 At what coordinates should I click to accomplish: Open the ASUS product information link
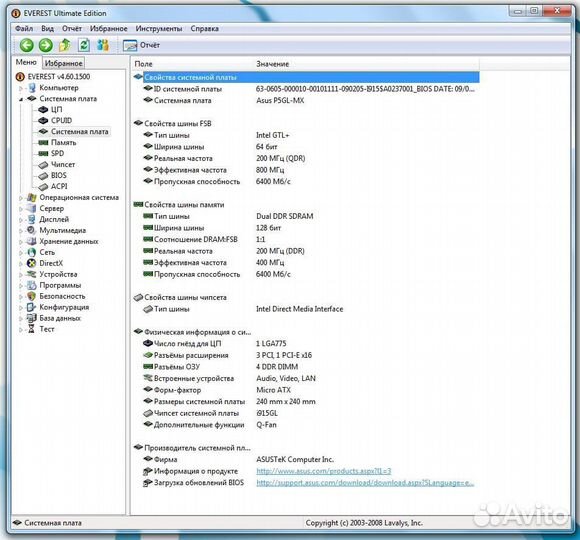[324, 471]
